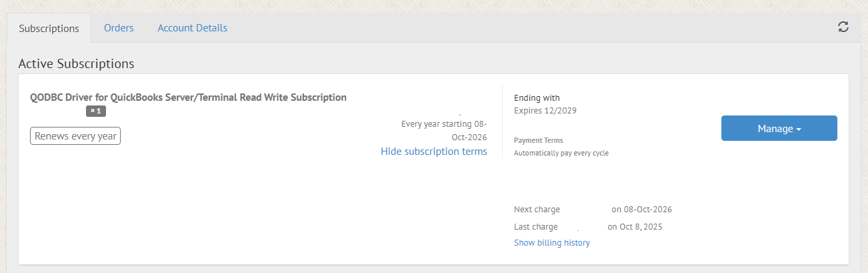Image resolution: width=868 pixels, height=273 pixels.
Task: Select the QODBC Driver subscription title
Action: 188,97
